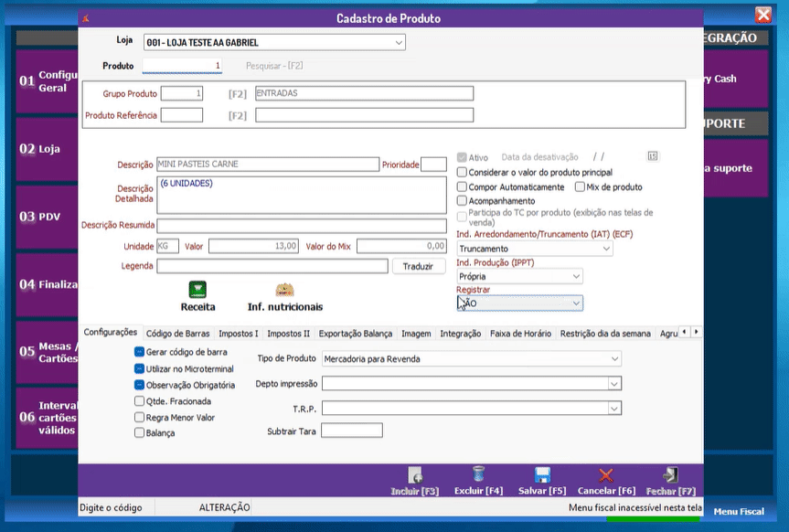The height and width of the screenshot is (532, 789).
Task: Click the Fechar [F7] door icon
Action: click(x=670, y=474)
